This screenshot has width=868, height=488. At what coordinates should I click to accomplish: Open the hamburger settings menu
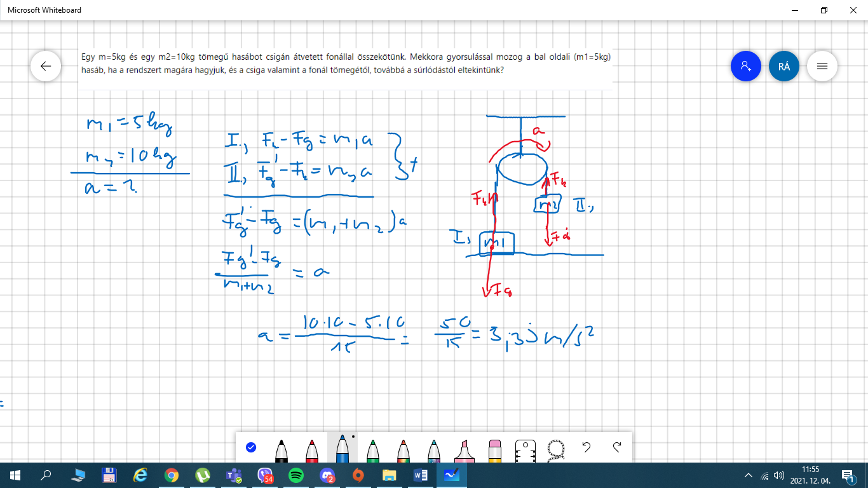(822, 66)
